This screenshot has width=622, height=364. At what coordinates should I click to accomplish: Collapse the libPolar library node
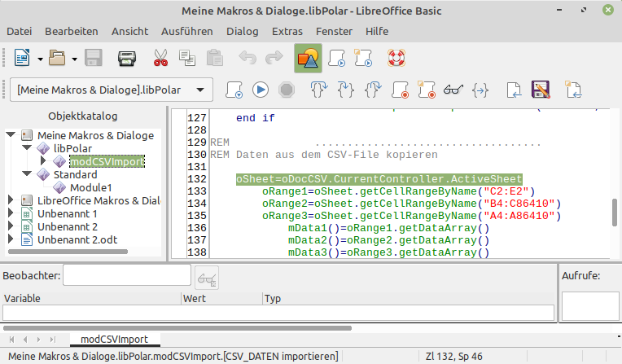(x=27, y=147)
